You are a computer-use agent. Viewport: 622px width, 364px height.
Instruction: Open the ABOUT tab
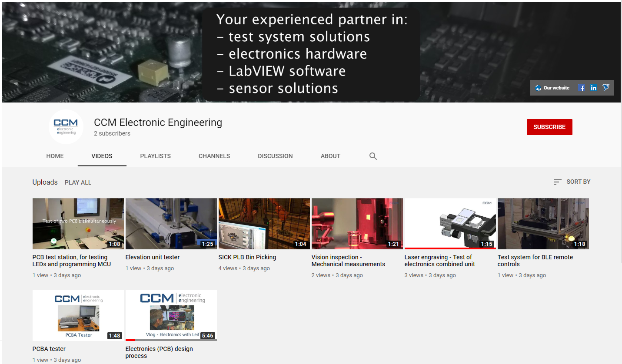[330, 156]
